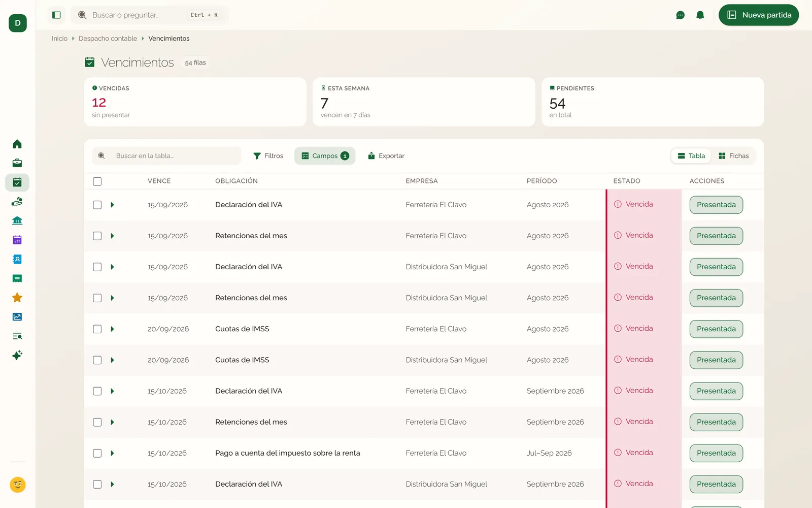
Task: Click the Nueva partida button
Action: [x=759, y=15]
